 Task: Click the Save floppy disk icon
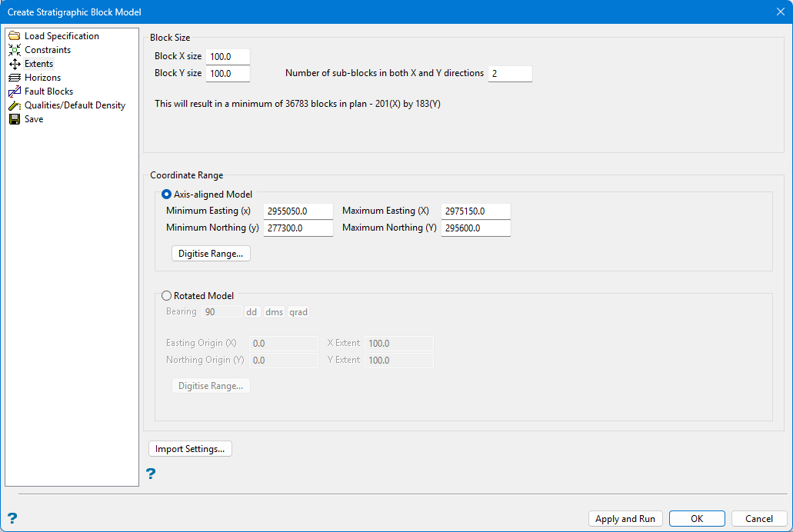tap(14, 119)
